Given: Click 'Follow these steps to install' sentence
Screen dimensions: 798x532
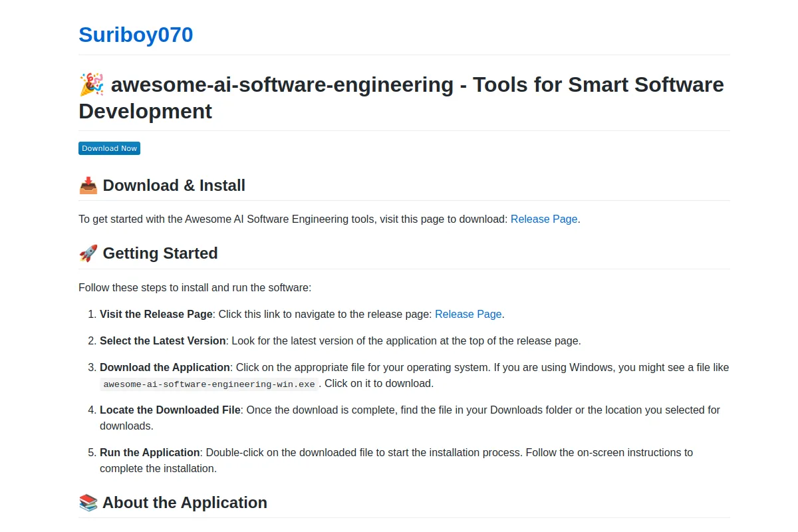Looking at the screenshot, I should point(195,288).
